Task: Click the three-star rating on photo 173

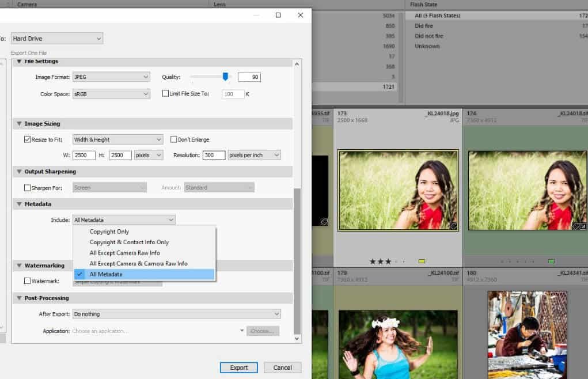Action: (380, 261)
